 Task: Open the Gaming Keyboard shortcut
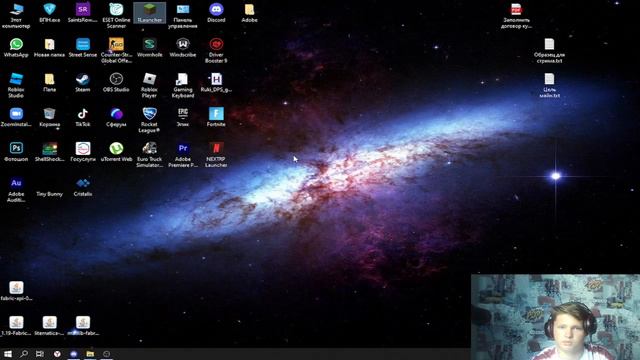coord(183,85)
